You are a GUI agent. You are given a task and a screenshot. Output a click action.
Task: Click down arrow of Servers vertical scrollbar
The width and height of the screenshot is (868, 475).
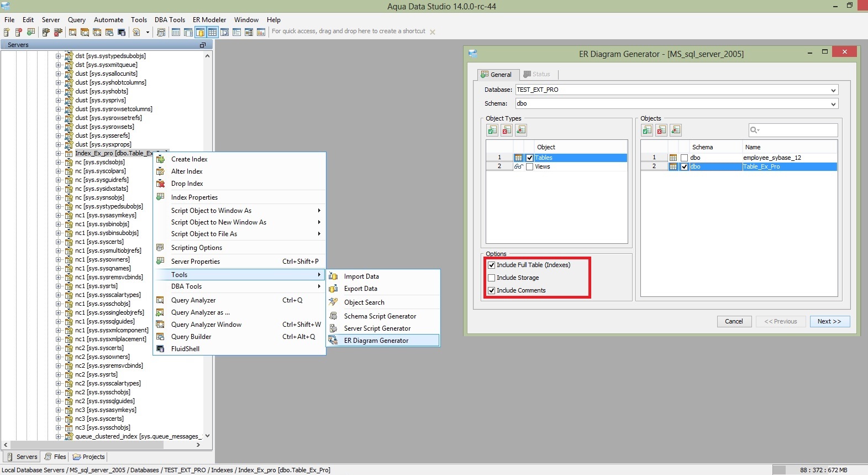click(208, 436)
